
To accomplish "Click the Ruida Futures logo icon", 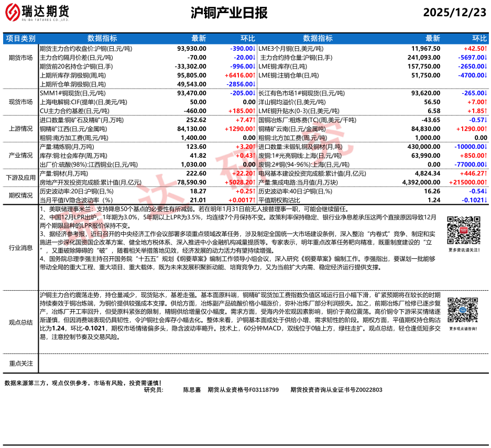I will [x=15, y=12].
